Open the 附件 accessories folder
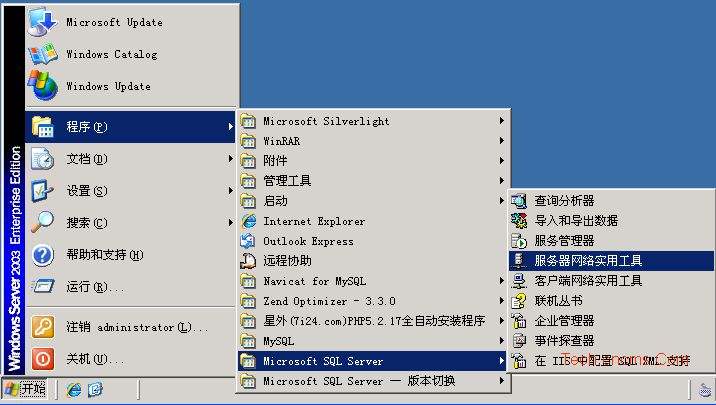716x405 pixels. (374, 161)
